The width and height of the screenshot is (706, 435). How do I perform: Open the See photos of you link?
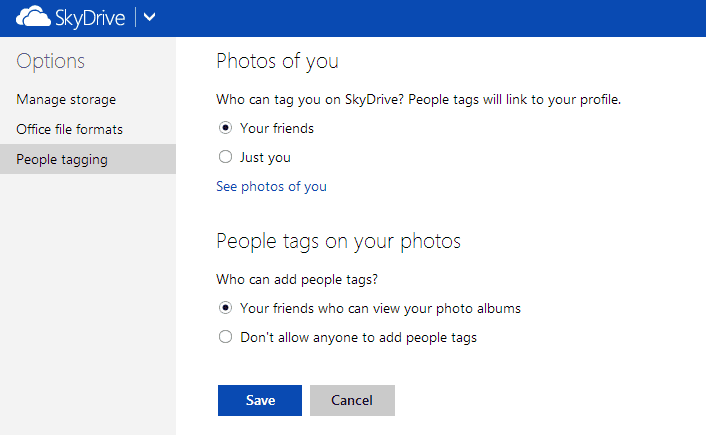[272, 186]
